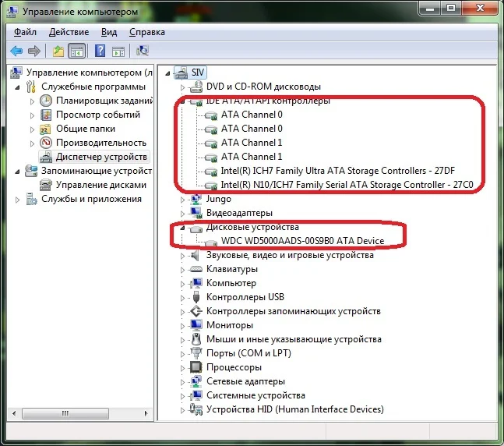The image size is (504, 446).
Task: Click the Мыши и иные указывающие устройства icon
Action: 196,339
